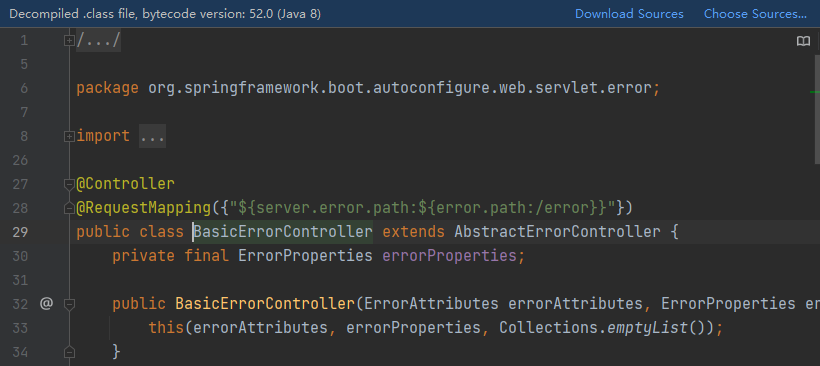This screenshot has width=820, height=366.
Task: Click the errorProperties field name
Action: [x=449, y=256]
